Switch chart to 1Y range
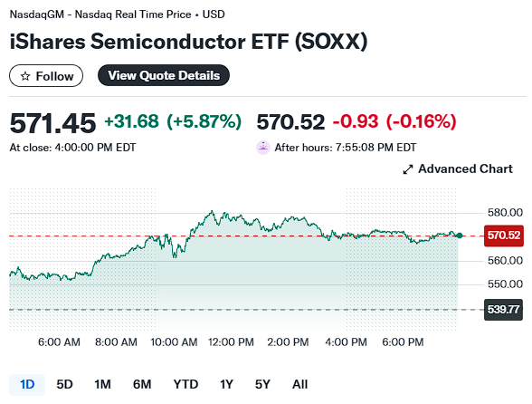This screenshot has height=404, width=532. tap(226, 385)
